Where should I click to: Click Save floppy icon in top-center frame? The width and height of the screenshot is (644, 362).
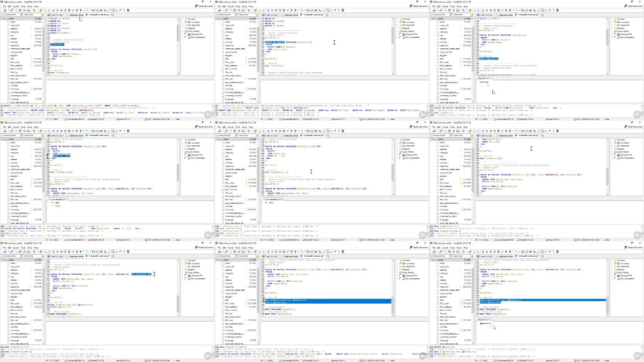point(308,10)
